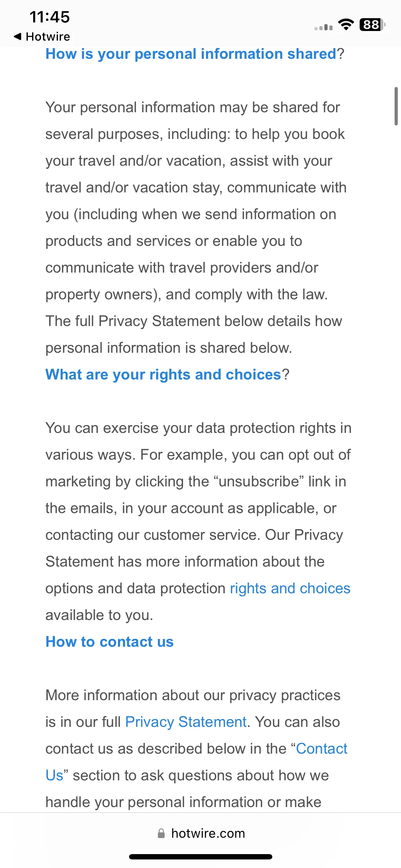Tap the Hotwire back label
This screenshot has height=868, width=401.
click(48, 36)
